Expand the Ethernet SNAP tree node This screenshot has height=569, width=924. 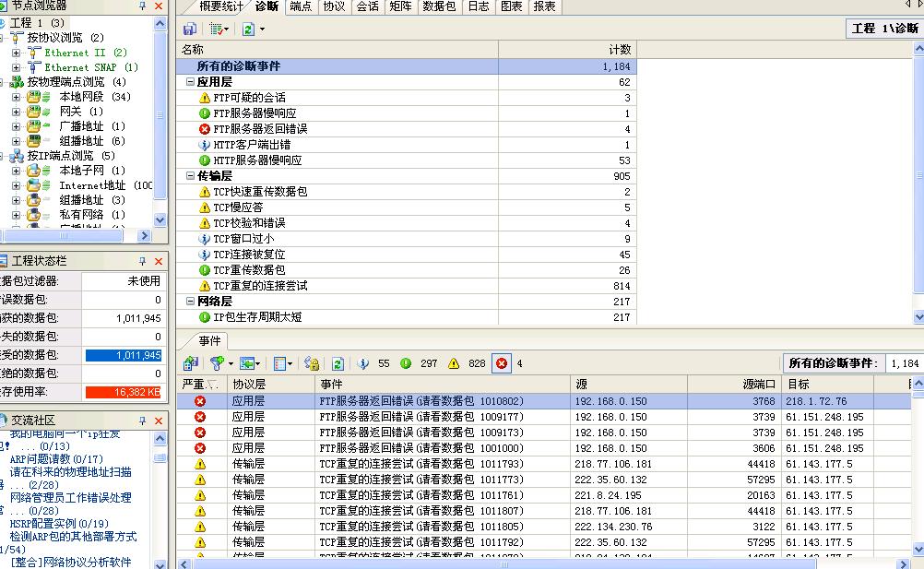(x=16, y=67)
